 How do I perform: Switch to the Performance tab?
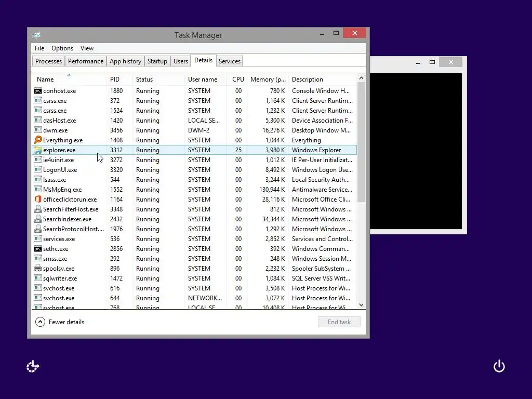click(86, 61)
